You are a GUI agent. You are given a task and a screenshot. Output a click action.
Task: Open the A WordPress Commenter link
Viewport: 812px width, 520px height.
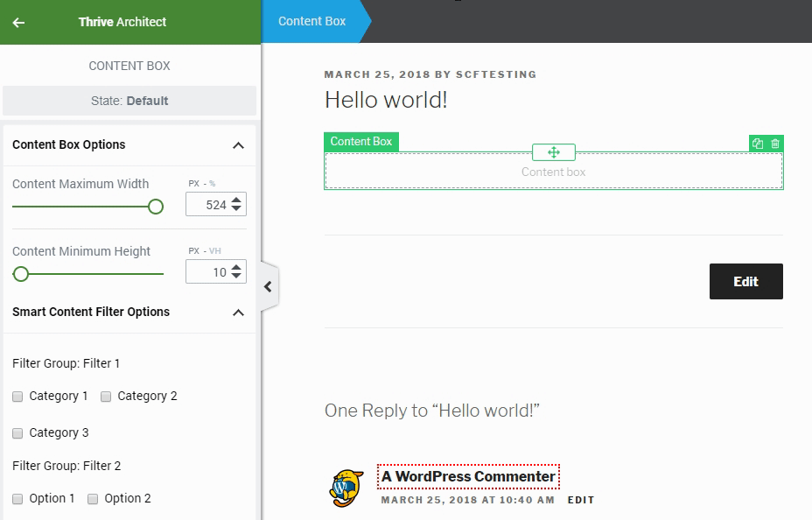pyautogui.click(x=468, y=476)
